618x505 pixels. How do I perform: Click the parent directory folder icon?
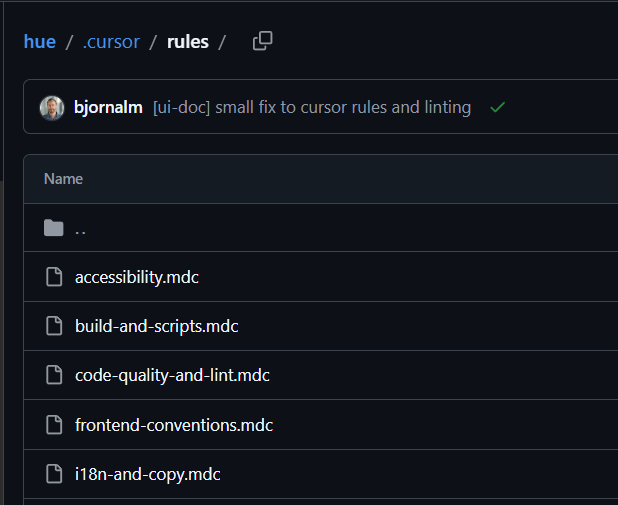(x=54, y=228)
